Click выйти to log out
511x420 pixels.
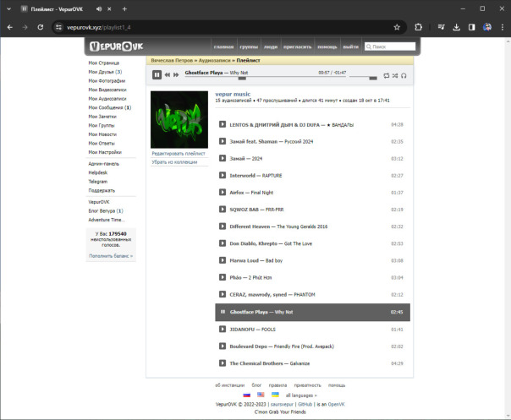pyautogui.click(x=350, y=46)
